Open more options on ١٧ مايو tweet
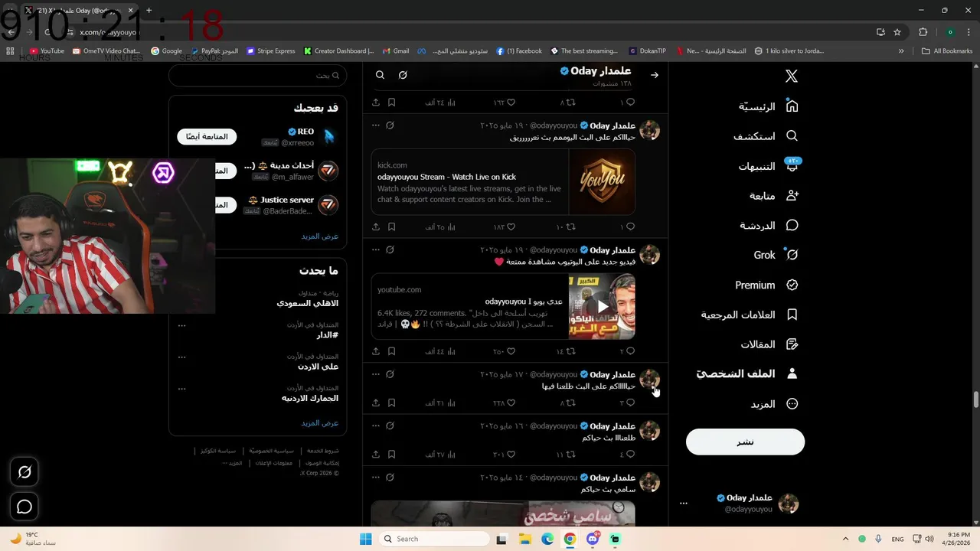Screen dimensions: 980x551 coord(375,374)
